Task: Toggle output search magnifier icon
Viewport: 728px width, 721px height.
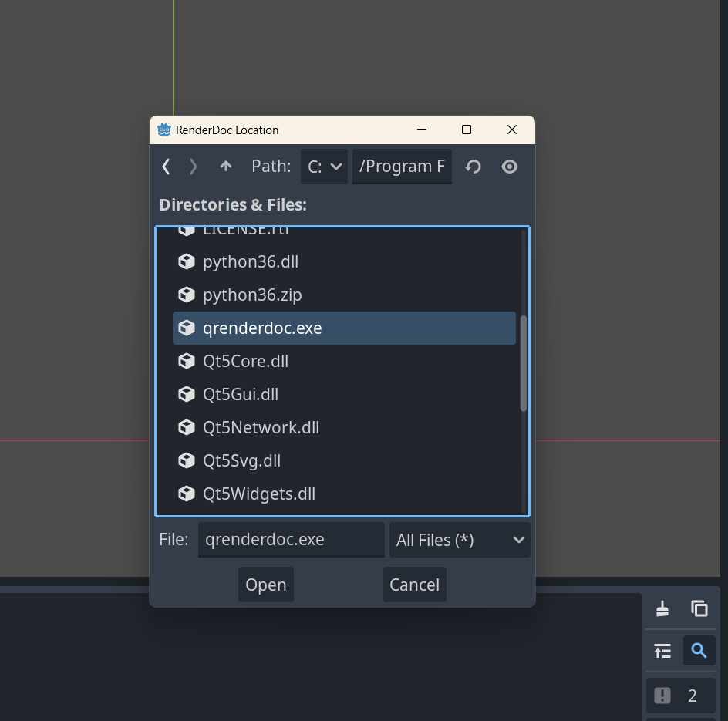Action: pyautogui.click(x=699, y=650)
